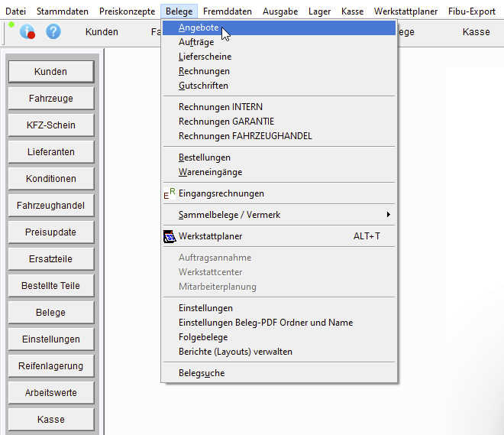Open help via the blue question mark icon
Viewport: 504px width, 435px height.
(x=53, y=31)
